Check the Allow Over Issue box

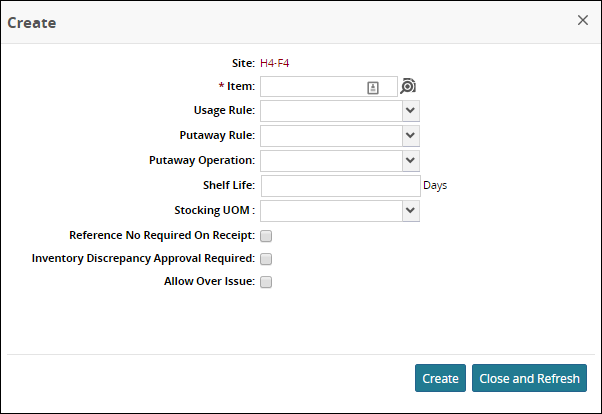(266, 282)
